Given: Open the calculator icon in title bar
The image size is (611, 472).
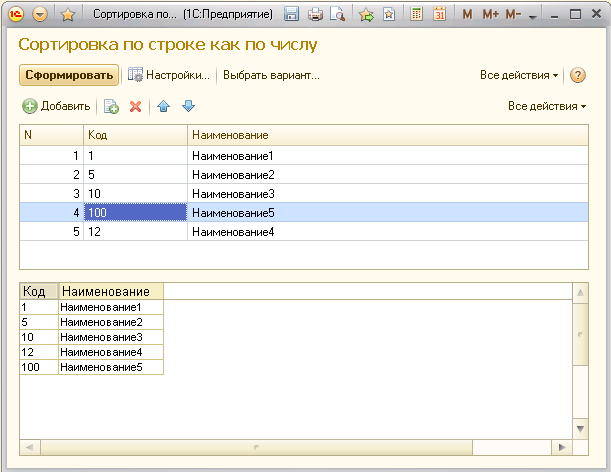Looking at the screenshot, I should tap(416, 15).
